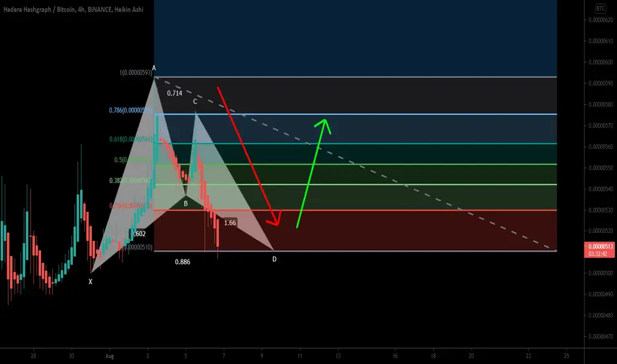The image size is (617, 364).
Task: Click the date label 13 on the time axis
Action: click(338, 356)
